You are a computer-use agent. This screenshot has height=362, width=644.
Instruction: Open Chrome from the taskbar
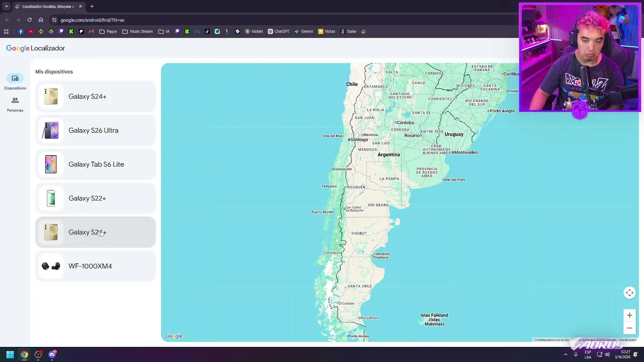[x=24, y=354]
